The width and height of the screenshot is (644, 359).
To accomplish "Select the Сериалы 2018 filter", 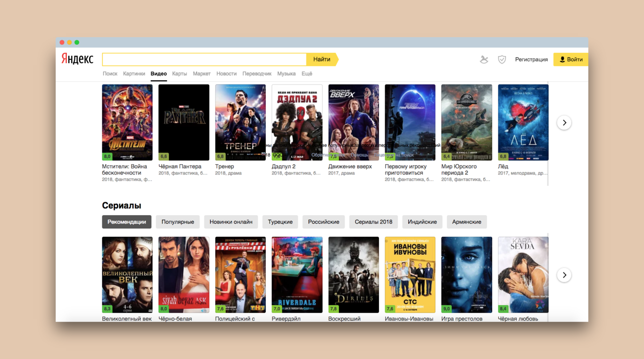I will pyautogui.click(x=373, y=222).
